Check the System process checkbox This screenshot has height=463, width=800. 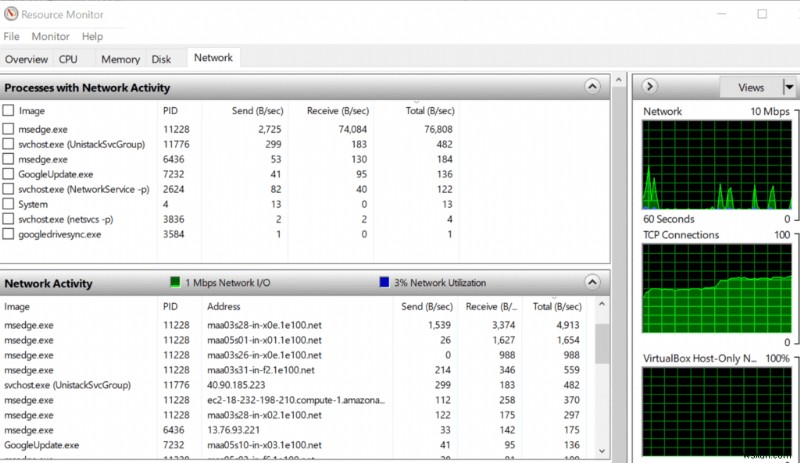coord(8,204)
